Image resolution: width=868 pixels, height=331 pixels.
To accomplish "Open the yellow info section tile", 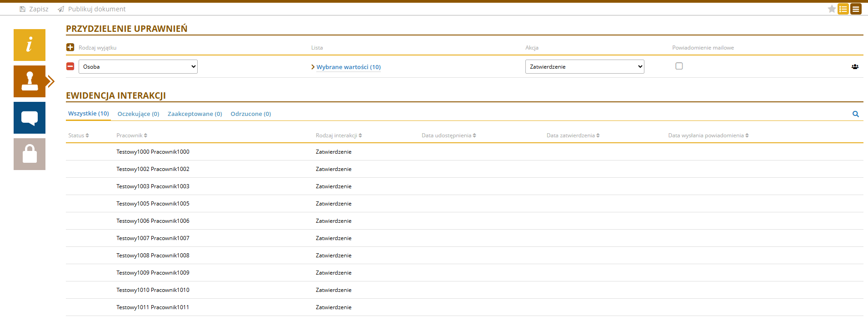I will click(x=30, y=45).
